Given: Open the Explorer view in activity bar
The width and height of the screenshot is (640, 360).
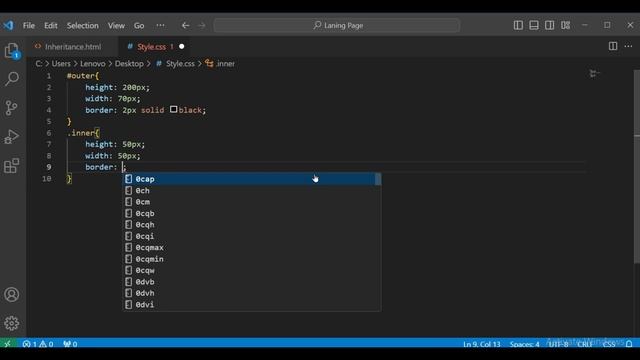Looking at the screenshot, I should 12,51.
